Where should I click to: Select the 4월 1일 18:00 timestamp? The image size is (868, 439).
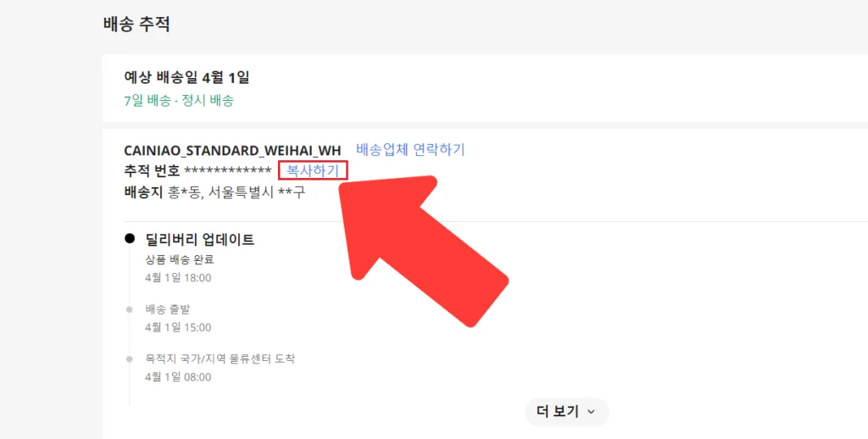tap(178, 278)
